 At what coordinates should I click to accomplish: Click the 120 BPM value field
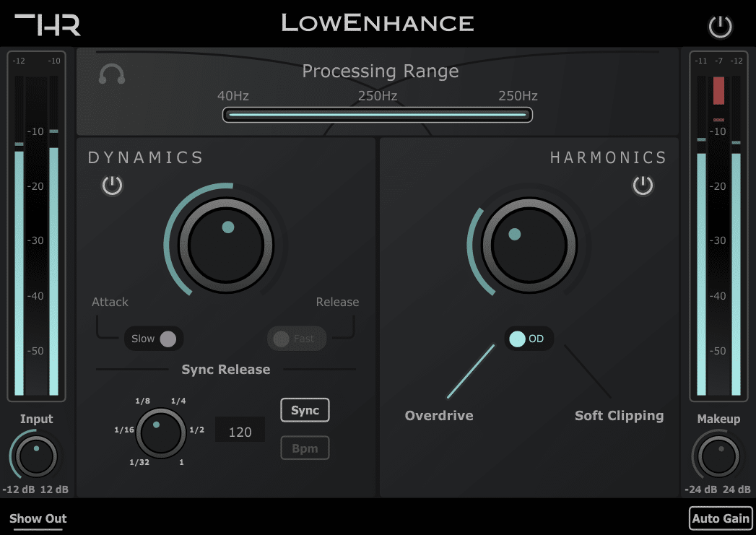click(x=240, y=432)
